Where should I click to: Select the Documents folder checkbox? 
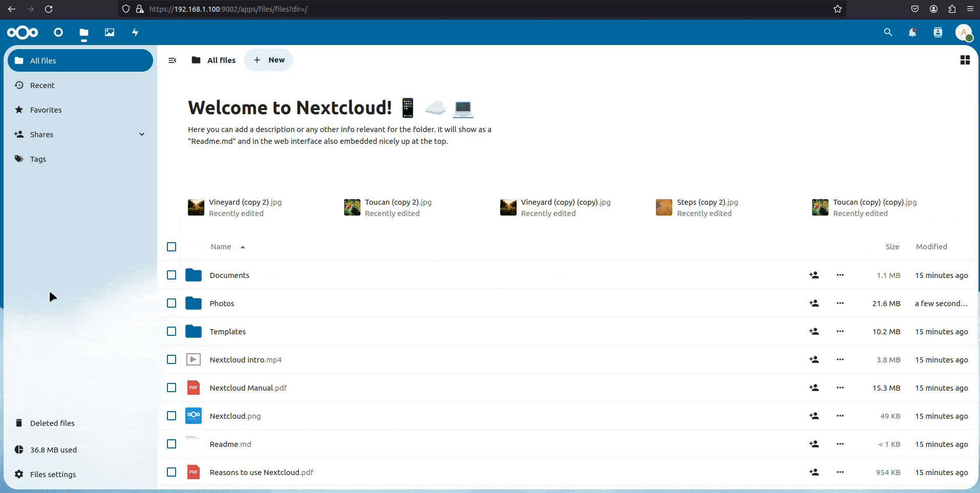click(x=172, y=275)
